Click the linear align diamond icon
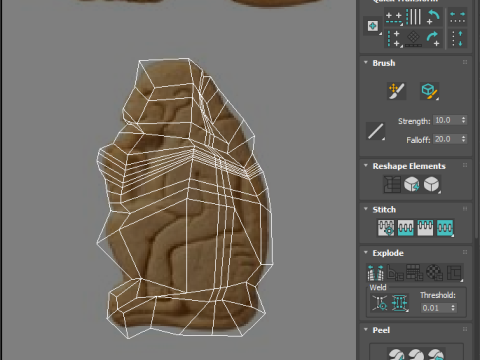The width and height of the screenshot is (480, 360). pyautogui.click(x=414, y=39)
